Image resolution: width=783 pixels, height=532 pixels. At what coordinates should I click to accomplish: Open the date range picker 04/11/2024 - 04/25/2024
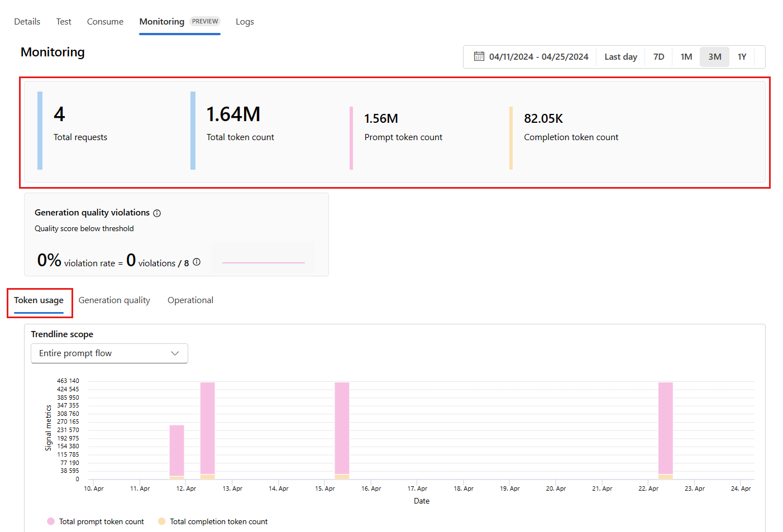[x=538, y=57]
